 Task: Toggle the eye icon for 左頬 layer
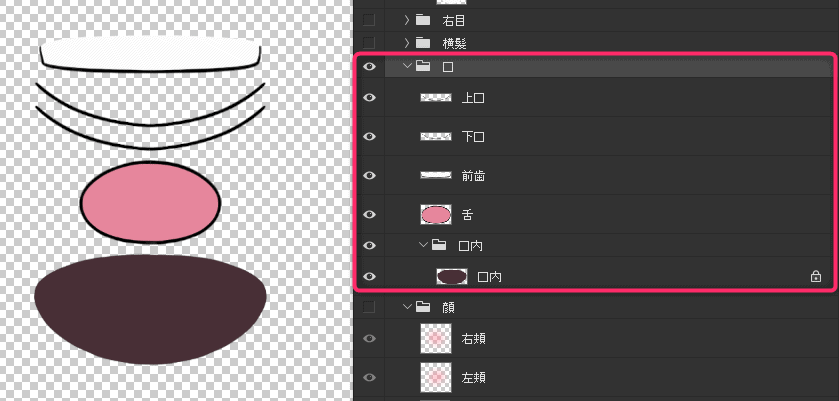pos(369,378)
